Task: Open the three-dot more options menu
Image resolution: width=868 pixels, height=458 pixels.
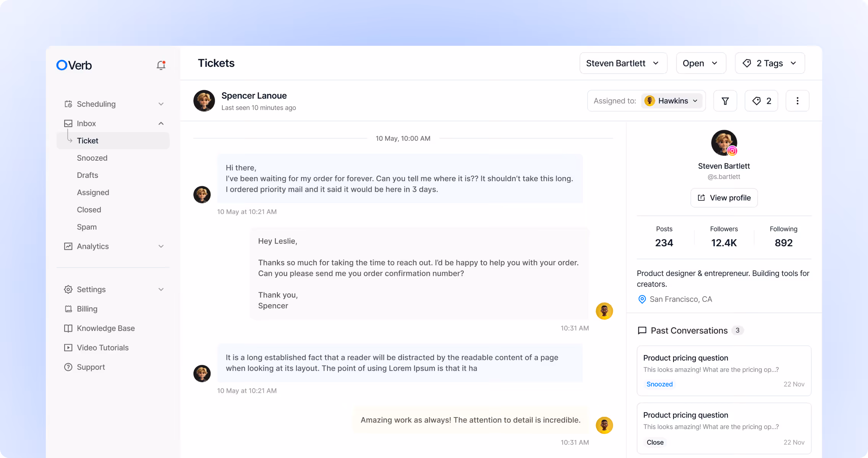Action: pos(797,101)
